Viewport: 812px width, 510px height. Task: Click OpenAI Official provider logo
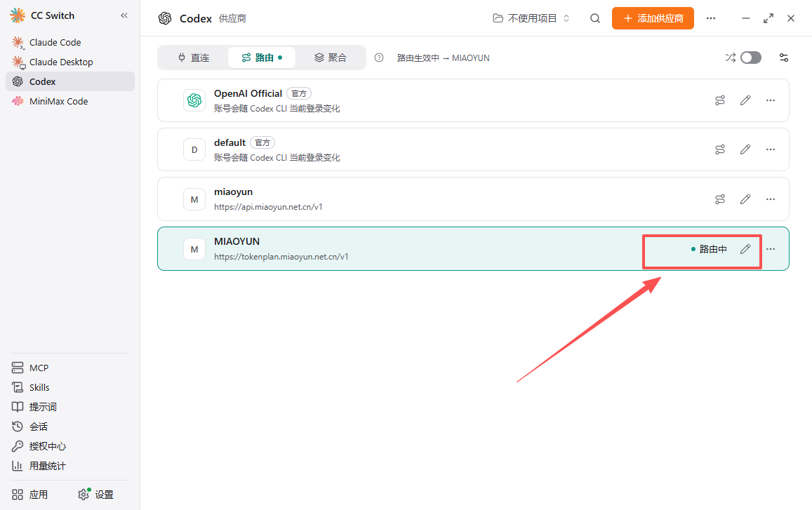pos(194,100)
